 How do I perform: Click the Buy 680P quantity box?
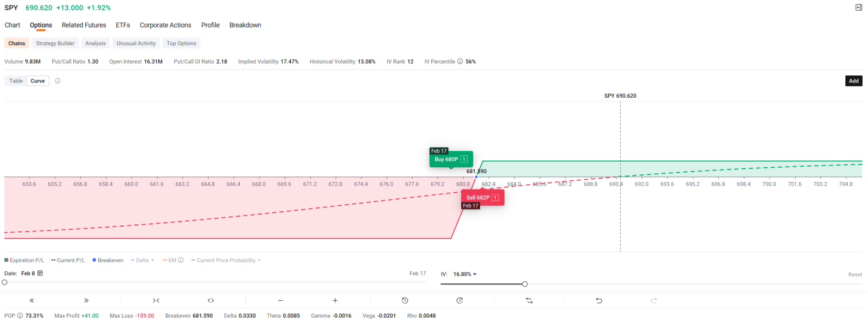(464, 159)
